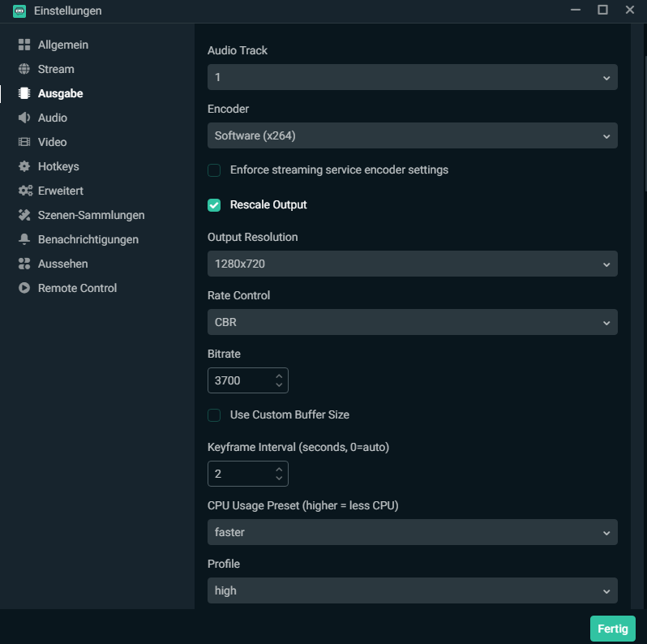The height and width of the screenshot is (644, 647).
Task: Click the Remote Control play icon
Action: [24, 288]
